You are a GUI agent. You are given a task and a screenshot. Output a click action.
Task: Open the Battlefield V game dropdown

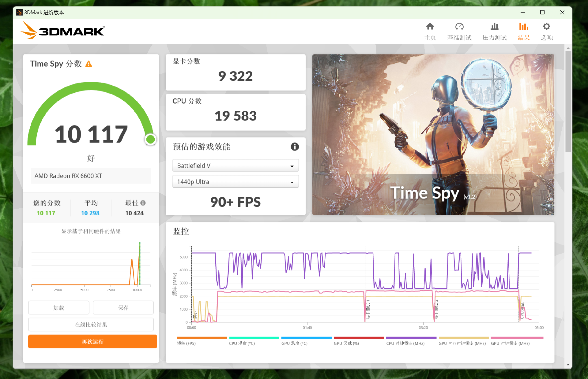tap(235, 165)
